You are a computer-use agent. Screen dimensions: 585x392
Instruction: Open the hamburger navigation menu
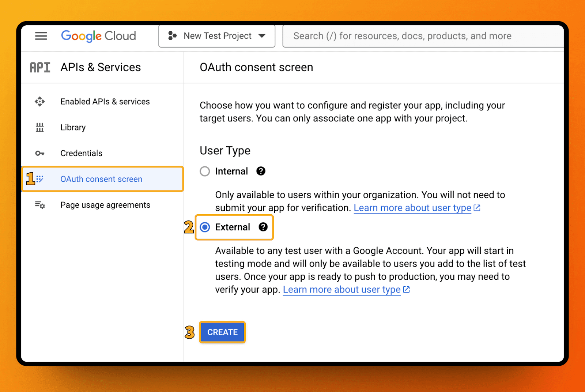tap(41, 36)
